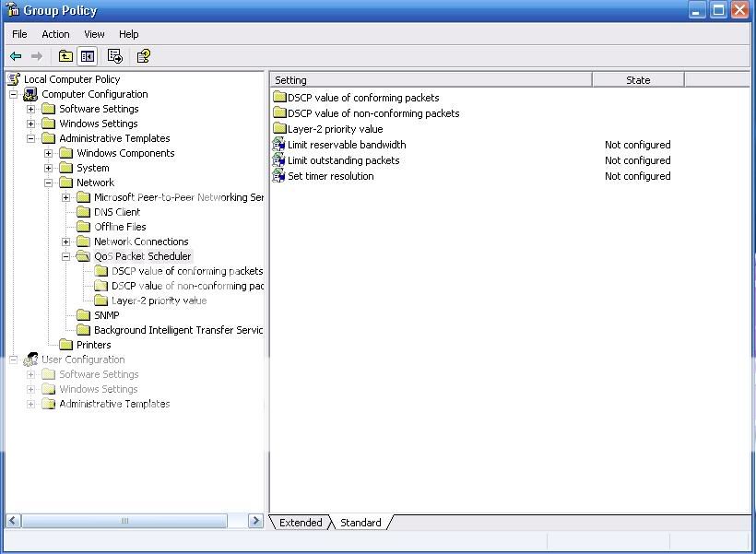Viewport: 756px width, 554px height.
Task: Select Set timer resolution setting
Action: pos(331,176)
